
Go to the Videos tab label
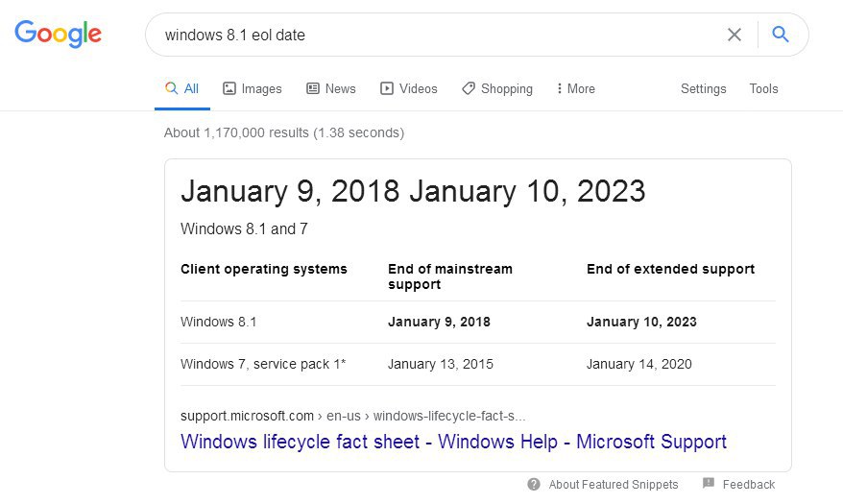click(x=419, y=88)
